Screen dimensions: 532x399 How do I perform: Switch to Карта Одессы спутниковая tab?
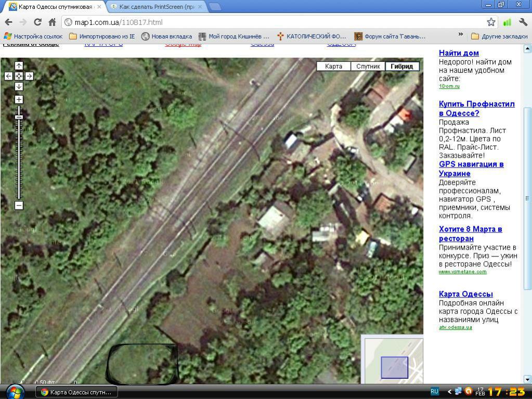tap(55, 7)
